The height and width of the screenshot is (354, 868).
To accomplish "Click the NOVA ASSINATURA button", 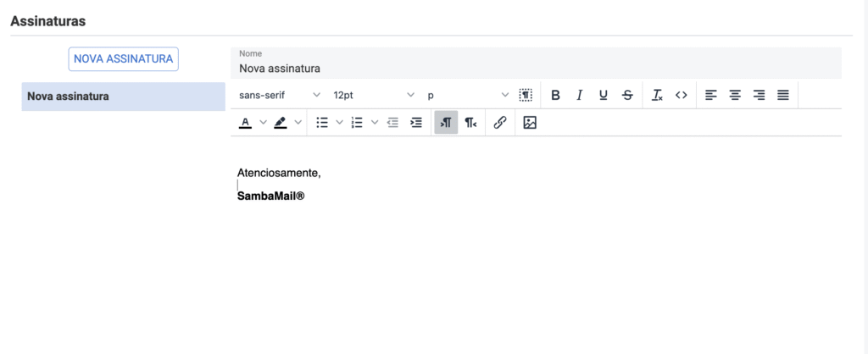I will click(123, 58).
